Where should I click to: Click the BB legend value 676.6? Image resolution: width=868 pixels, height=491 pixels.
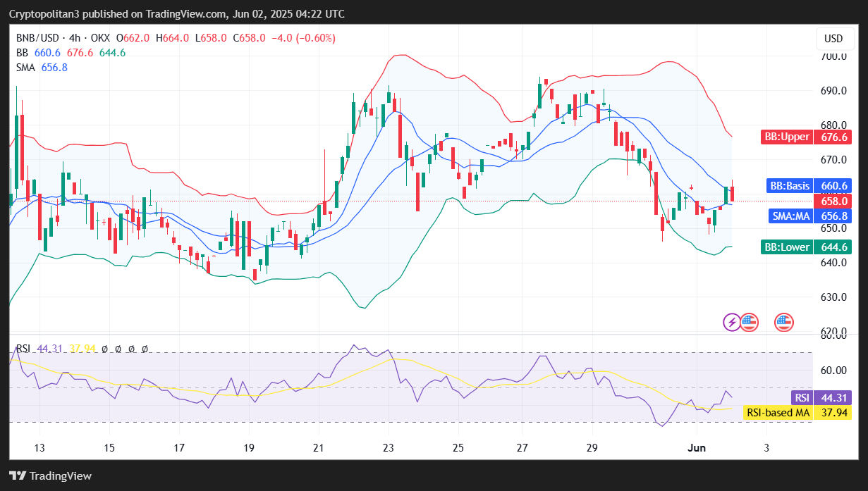click(81, 53)
